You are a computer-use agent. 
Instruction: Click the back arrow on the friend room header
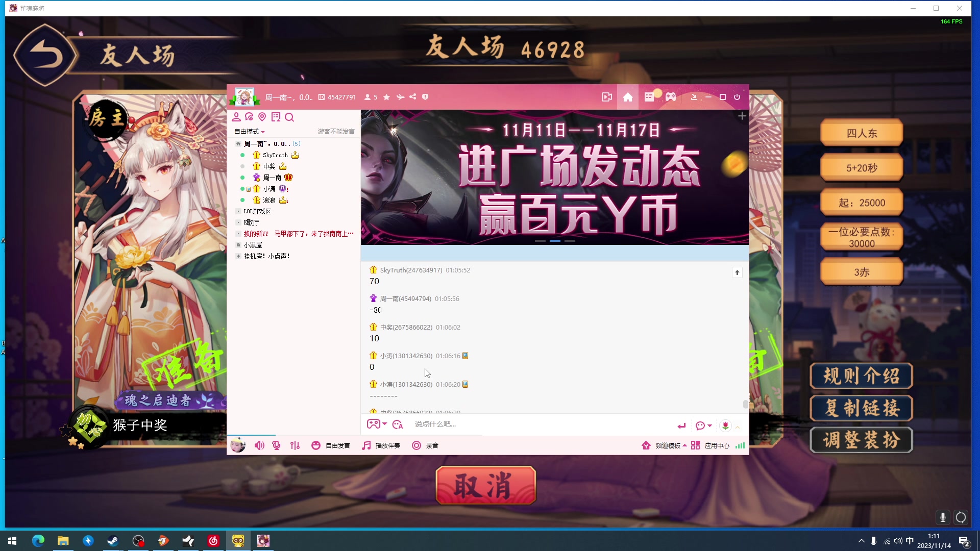tap(46, 55)
